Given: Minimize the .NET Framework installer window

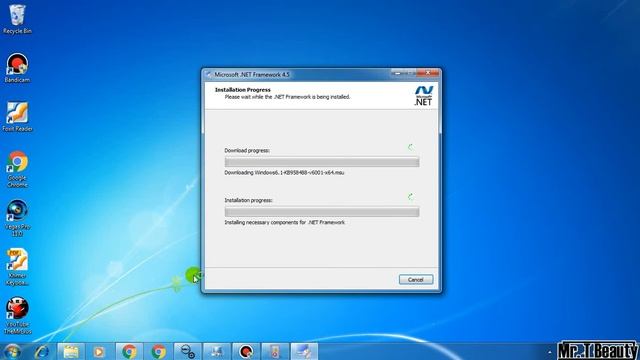Looking at the screenshot, I should pyautogui.click(x=397, y=73).
